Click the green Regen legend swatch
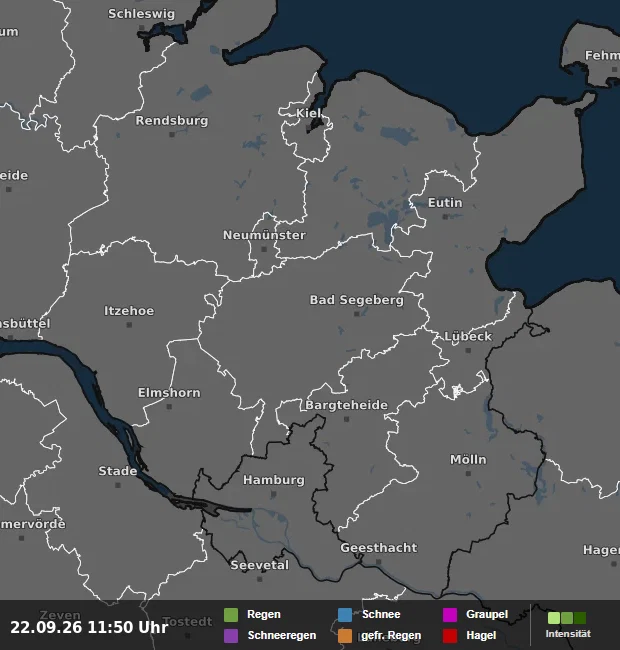The width and height of the screenshot is (620, 650). pyautogui.click(x=231, y=615)
